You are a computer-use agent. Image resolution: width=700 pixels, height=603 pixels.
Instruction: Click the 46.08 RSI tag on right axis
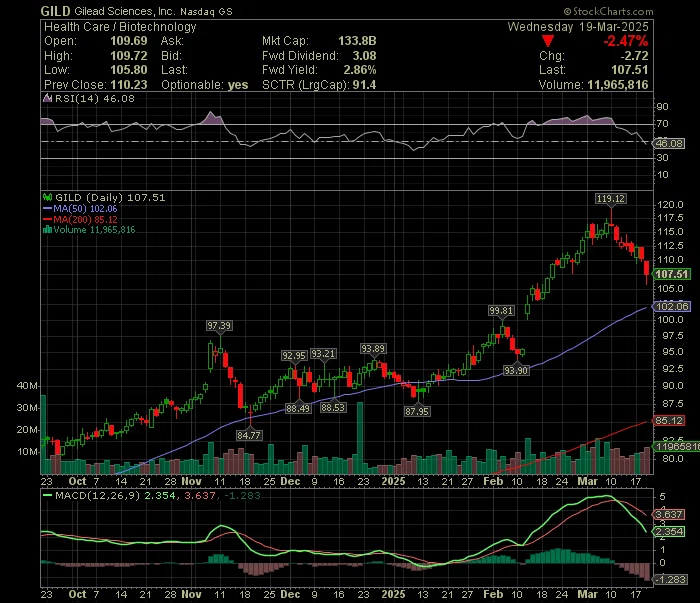[668, 143]
